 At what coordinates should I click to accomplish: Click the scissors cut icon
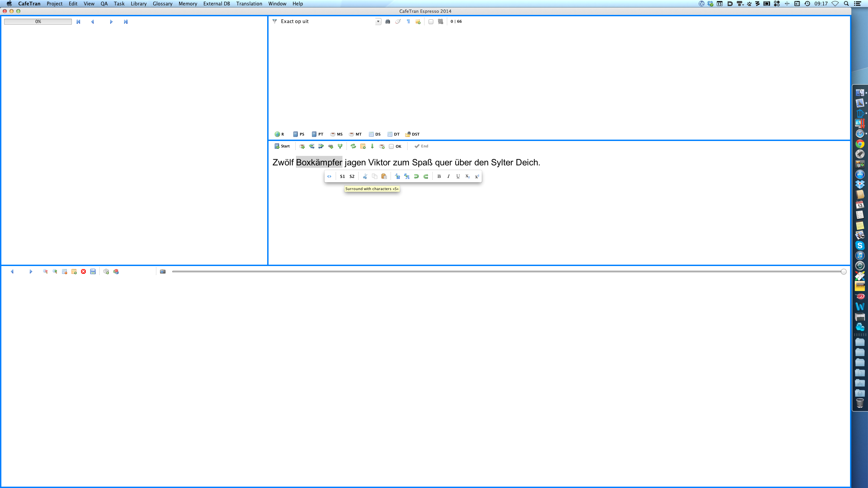point(365,176)
